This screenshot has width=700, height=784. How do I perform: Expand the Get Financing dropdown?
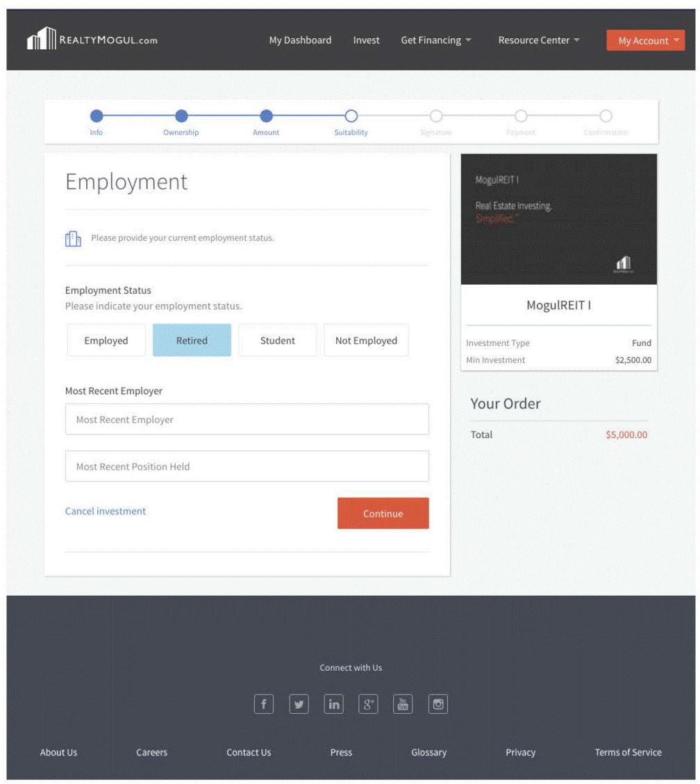pyautogui.click(x=435, y=40)
